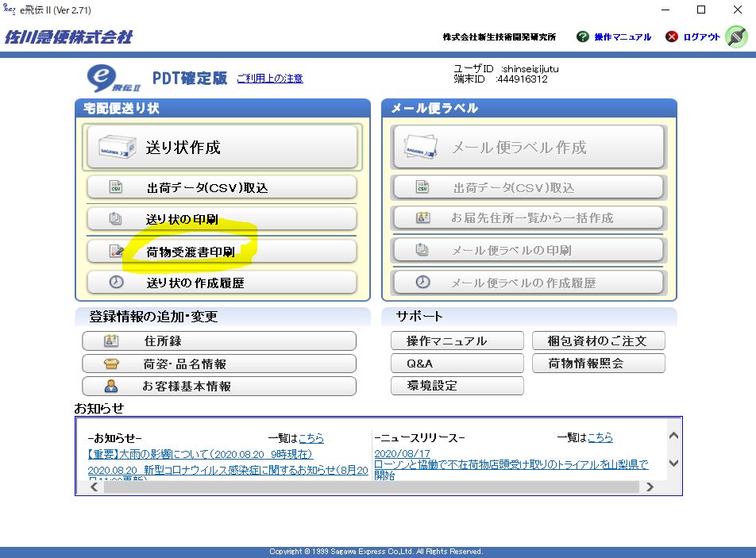Click the document icon on 荷物受渡書印刷
This screenshot has width=756, height=558.
pos(116,252)
